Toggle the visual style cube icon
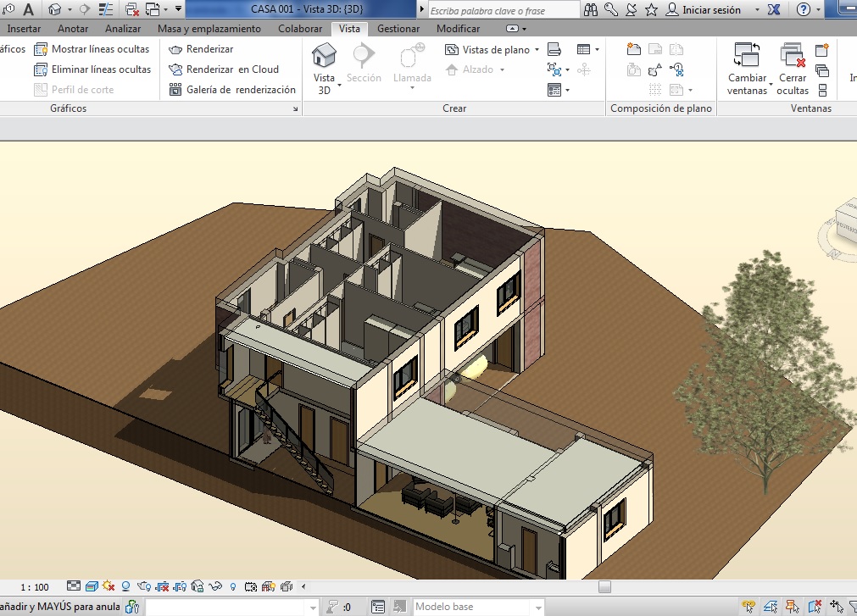The height and width of the screenshot is (616, 857). 92,586
